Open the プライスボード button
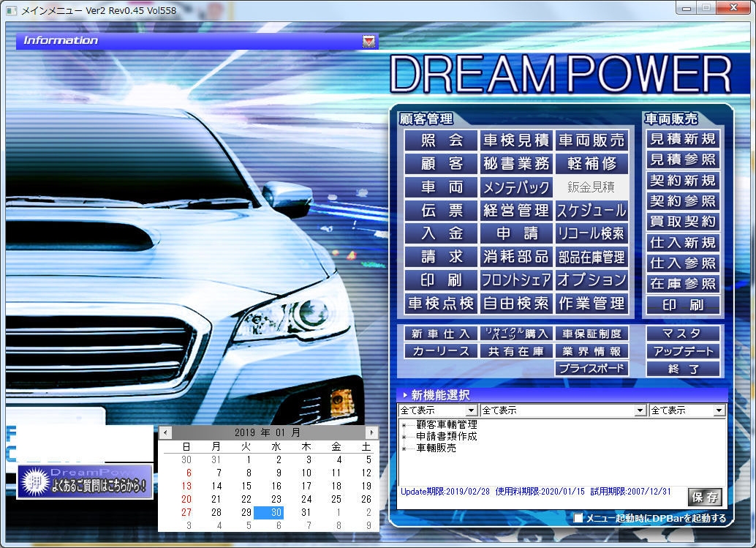This screenshot has width=756, height=548. coord(591,369)
